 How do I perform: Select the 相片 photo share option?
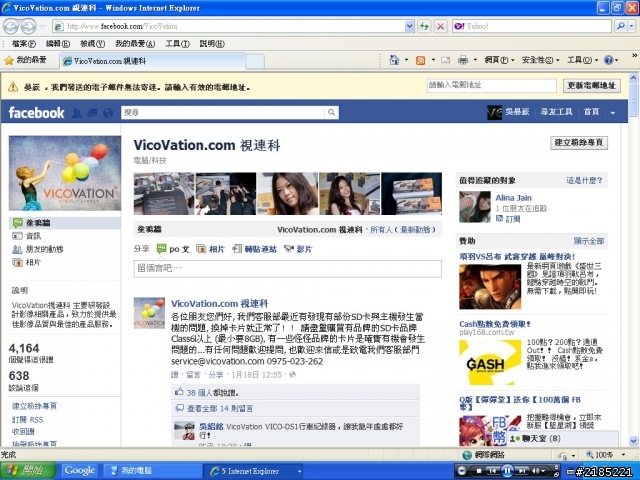(x=211, y=249)
